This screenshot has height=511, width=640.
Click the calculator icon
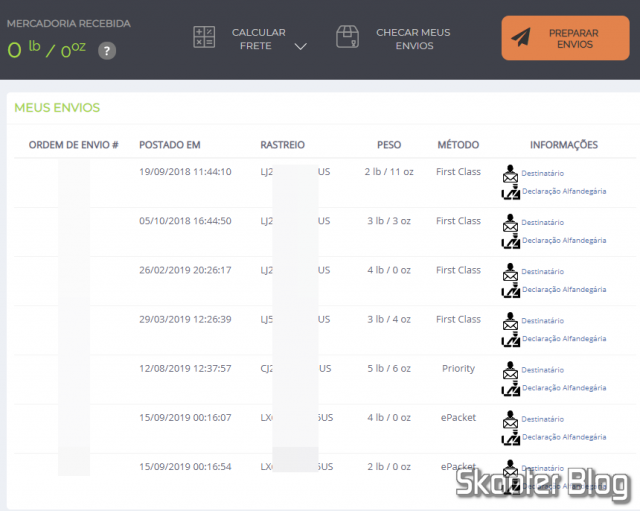[204, 37]
